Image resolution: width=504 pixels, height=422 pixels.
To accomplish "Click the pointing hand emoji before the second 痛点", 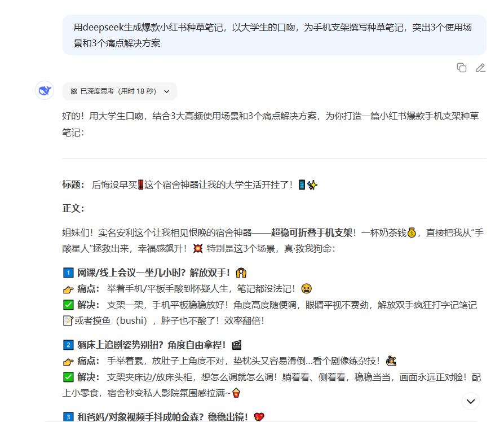I will pyautogui.click(x=68, y=361).
